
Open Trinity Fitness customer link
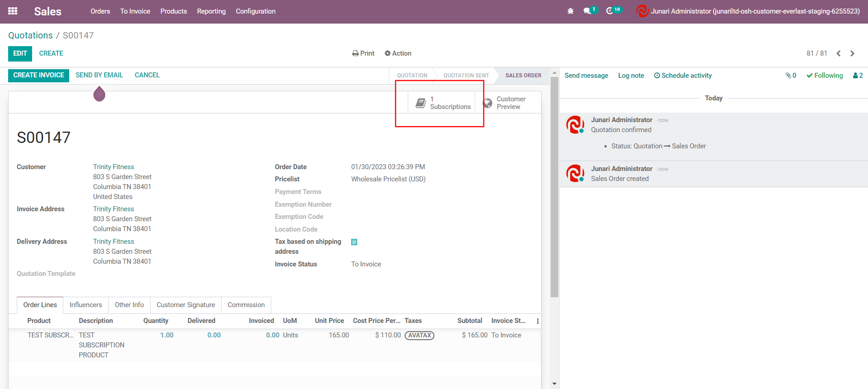pos(113,167)
